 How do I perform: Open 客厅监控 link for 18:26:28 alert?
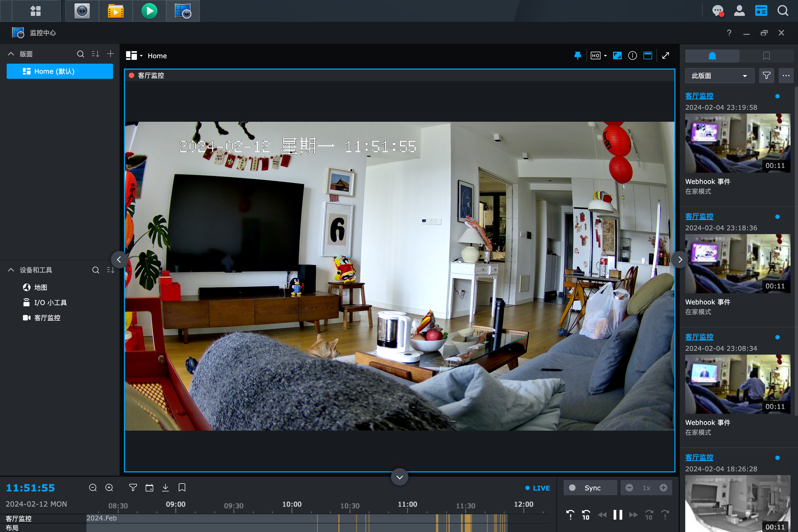click(699, 457)
